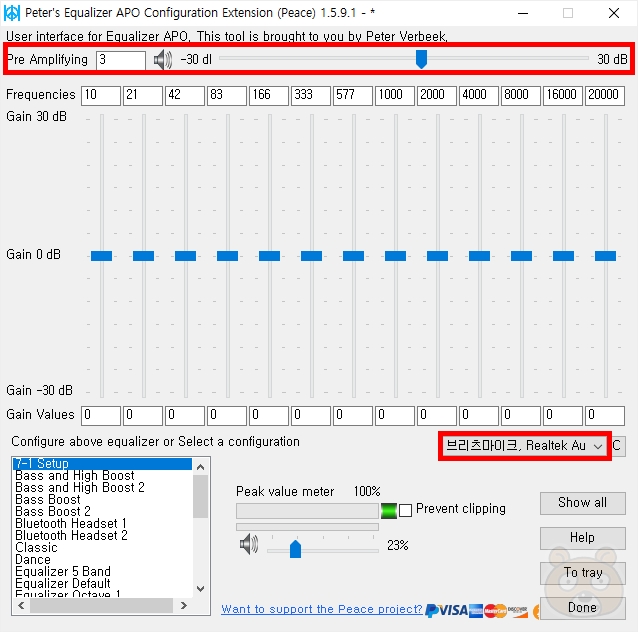Click the frequency field showing 20000
Viewport: 638px width, 632px height.
pyautogui.click(x=605, y=96)
